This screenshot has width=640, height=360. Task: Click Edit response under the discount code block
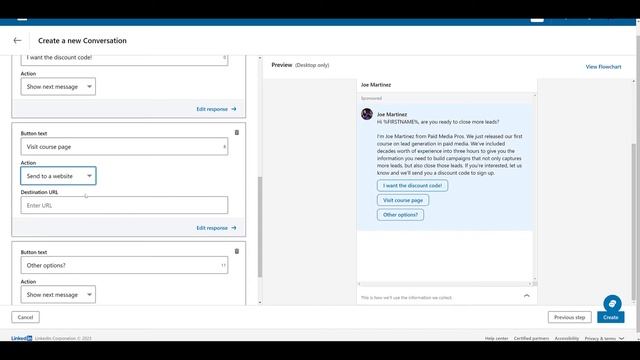tap(216, 109)
